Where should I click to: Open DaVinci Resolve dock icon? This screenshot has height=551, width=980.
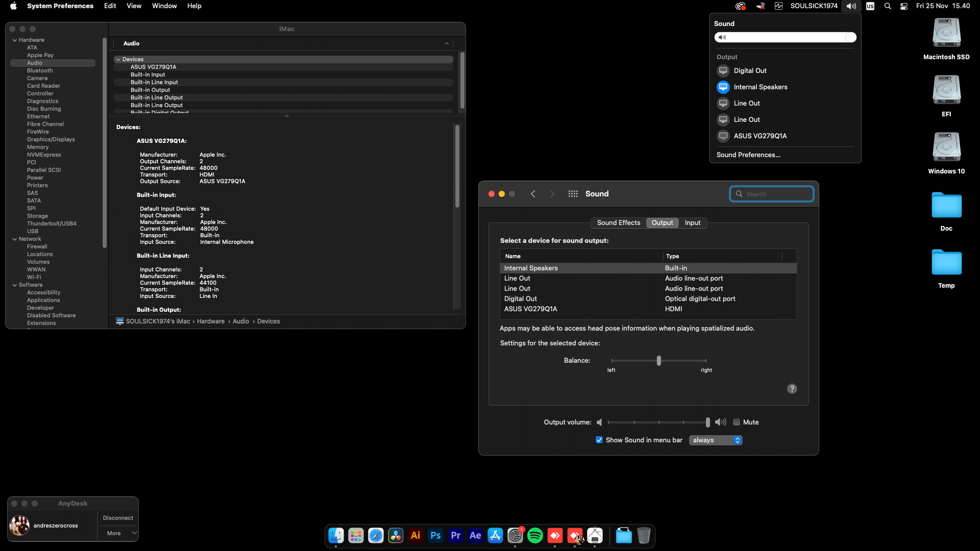(x=396, y=535)
